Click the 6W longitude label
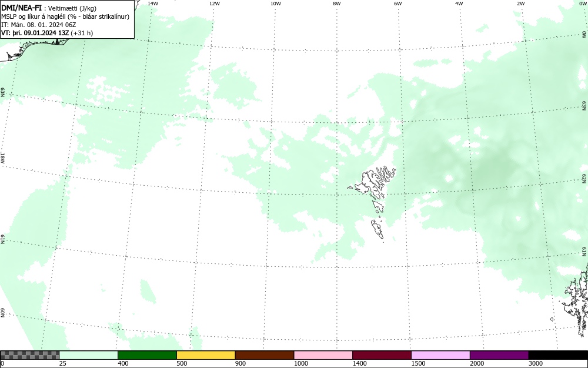Viewport: 588px width, 368px height. click(x=398, y=4)
